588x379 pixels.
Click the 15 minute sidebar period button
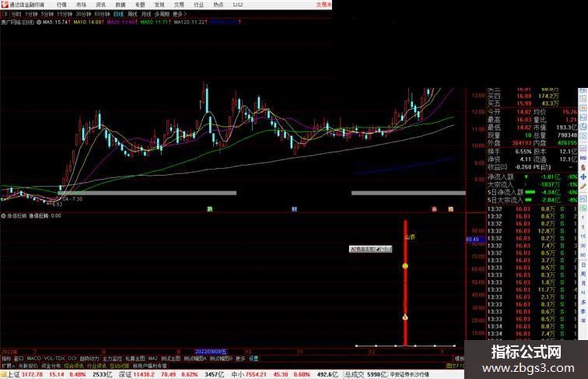point(583,236)
